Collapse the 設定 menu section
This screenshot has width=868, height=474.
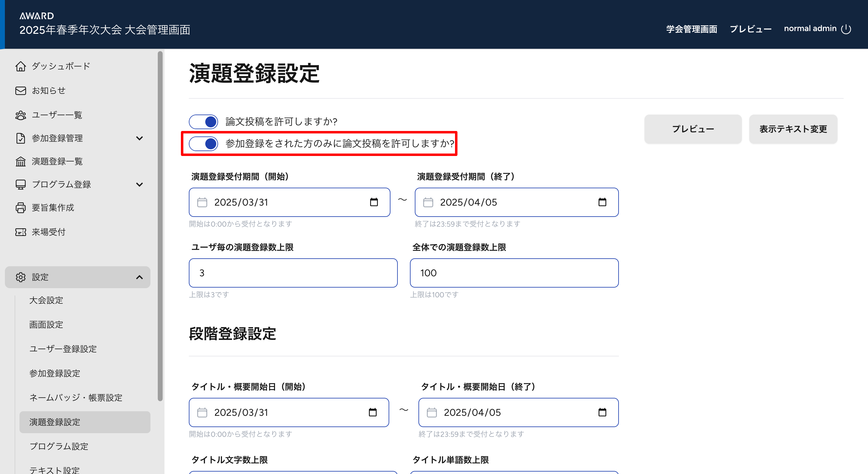(x=139, y=277)
